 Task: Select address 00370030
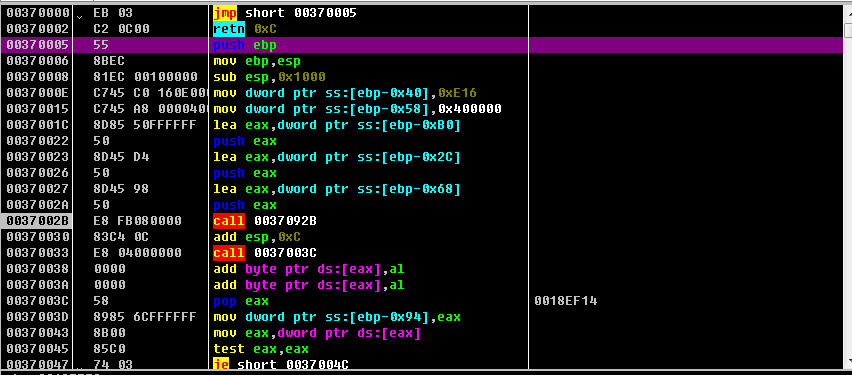tap(37, 237)
